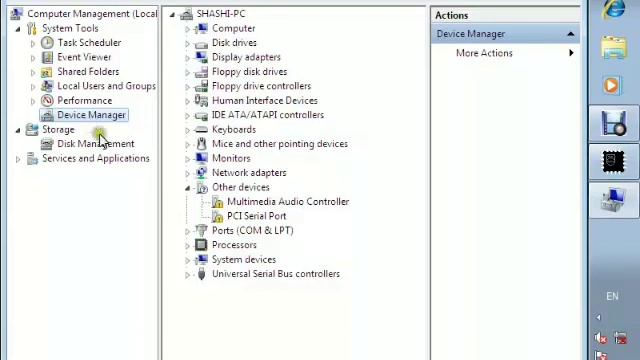
Task: Select the Shared Folders entry
Action: click(88, 72)
